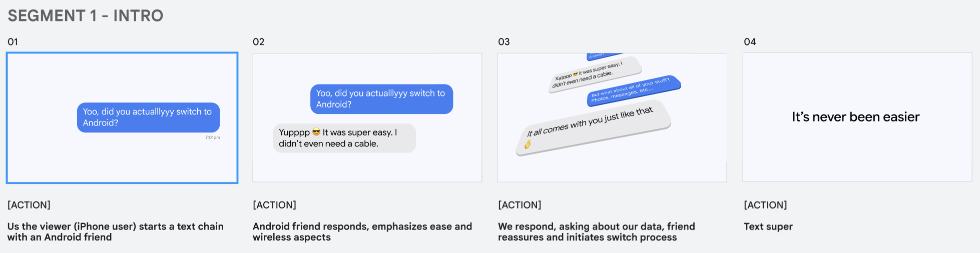Select storyboard frame 03 thumbnail
The height and width of the screenshot is (253, 980).
coord(612,117)
